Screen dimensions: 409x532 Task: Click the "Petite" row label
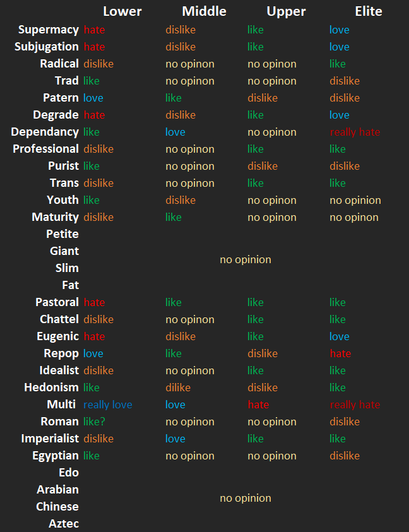click(62, 233)
